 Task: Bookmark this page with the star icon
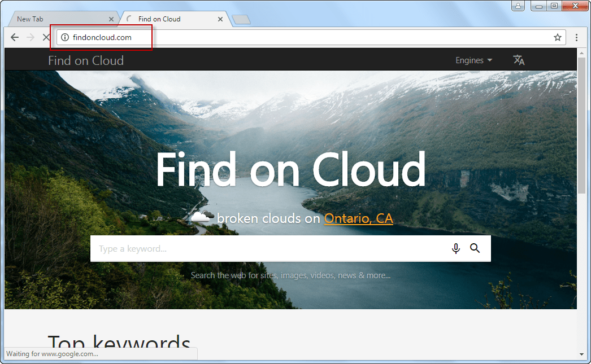(x=558, y=37)
